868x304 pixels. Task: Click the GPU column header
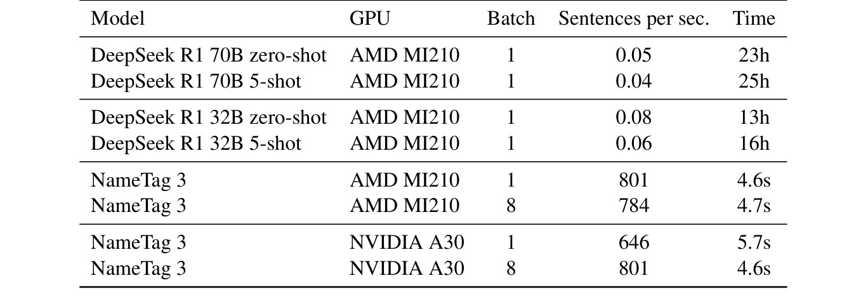[370, 18]
